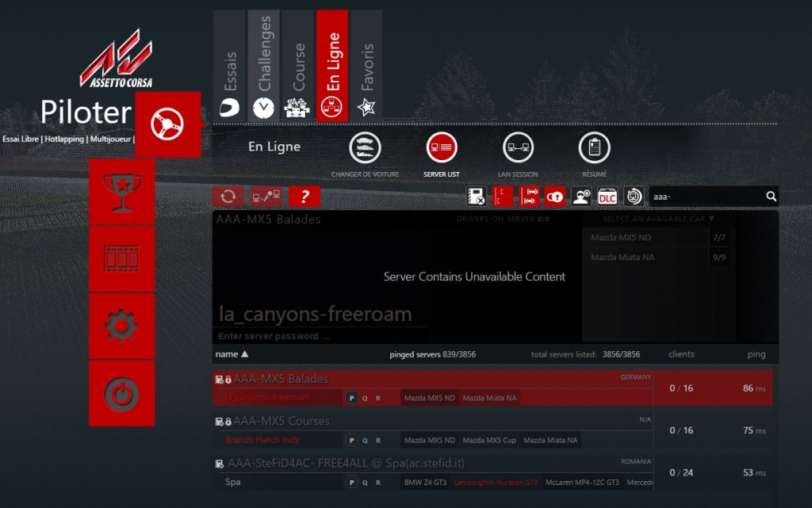812x508 pixels.
Task: Click the BMW Z4 GT3 car tag
Action: click(x=425, y=482)
